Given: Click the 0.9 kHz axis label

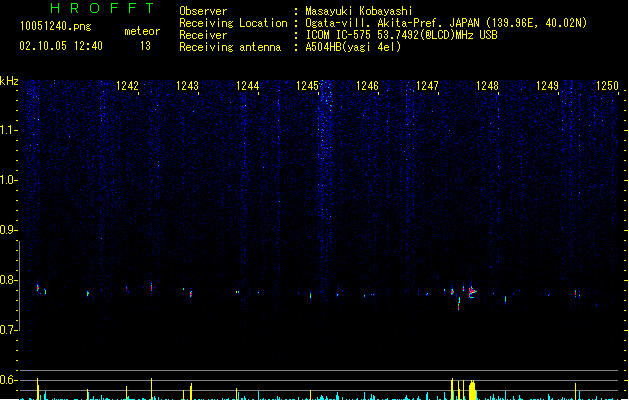Looking at the screenshot, I should (9, 230).
